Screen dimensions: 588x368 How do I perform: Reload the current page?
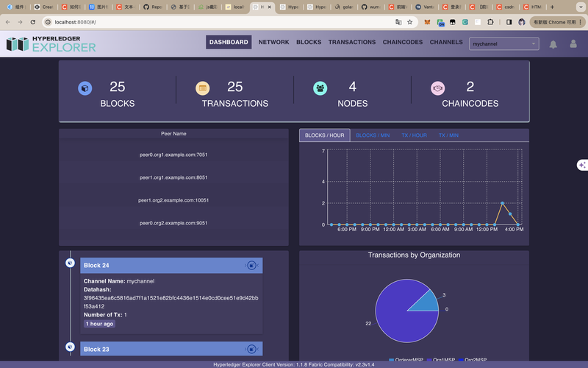[x=33, y=22]
